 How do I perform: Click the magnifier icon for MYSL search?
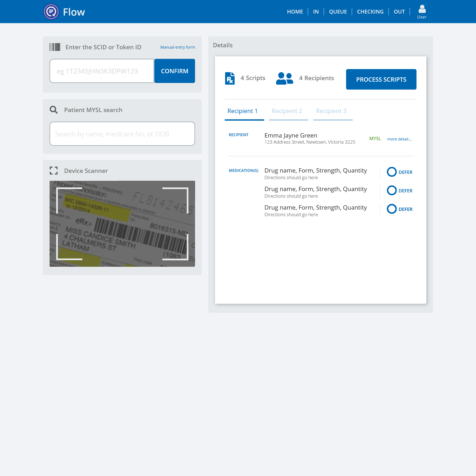tap(53, 110)
